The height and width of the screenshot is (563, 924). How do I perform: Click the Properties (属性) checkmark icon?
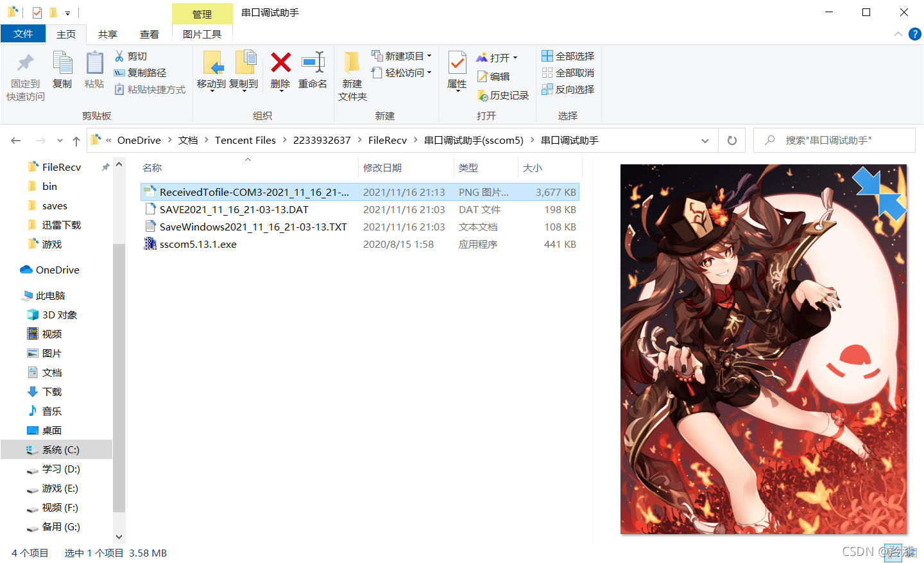[x=457, y=64]
